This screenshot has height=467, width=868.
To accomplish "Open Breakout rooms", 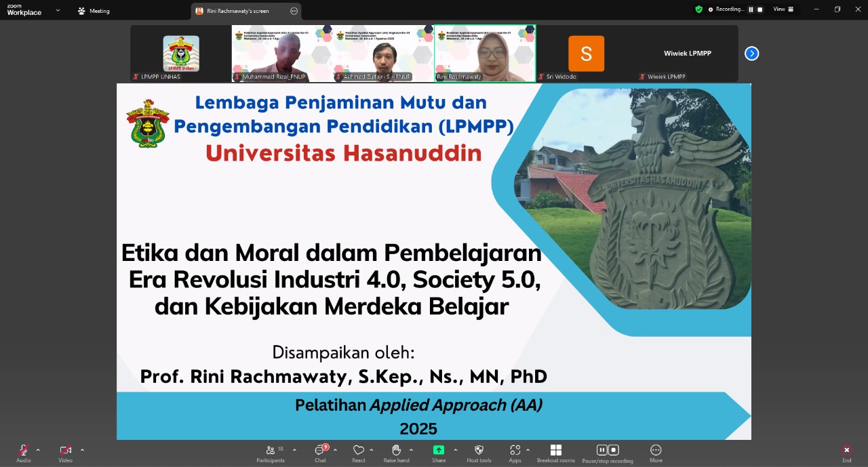I will (555, 451).
